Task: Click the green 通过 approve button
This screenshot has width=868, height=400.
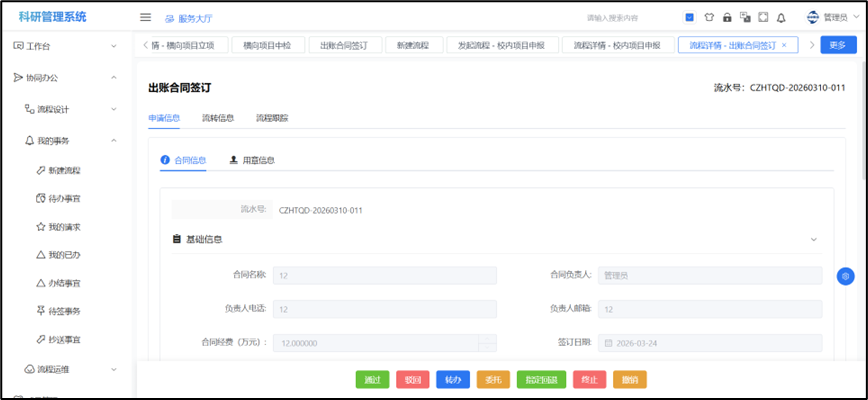Action: [x=372, y=380]
